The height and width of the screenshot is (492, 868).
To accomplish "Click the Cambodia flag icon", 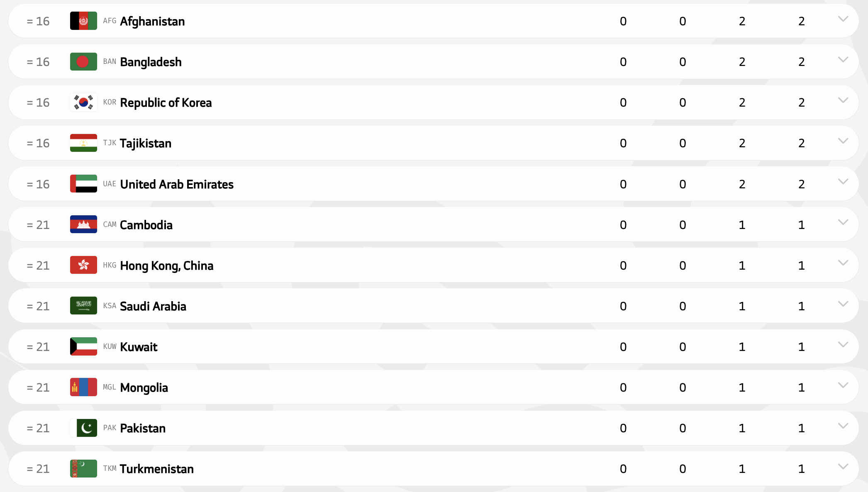I will 83,224.
